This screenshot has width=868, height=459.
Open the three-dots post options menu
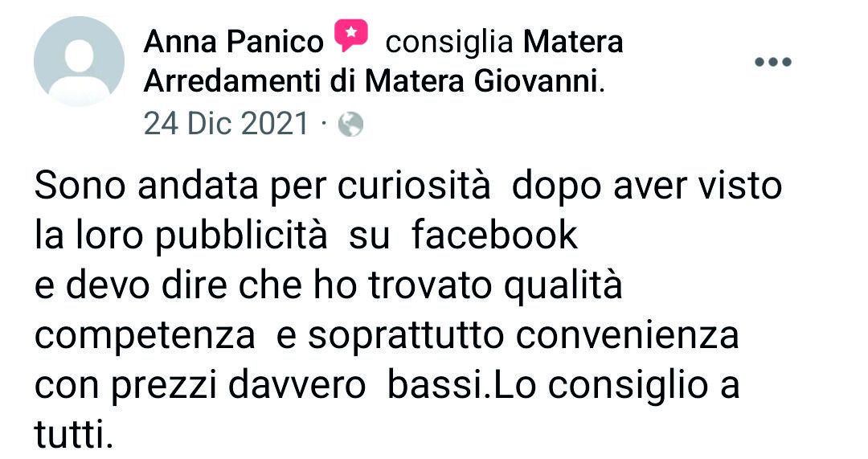click(773, 61)
